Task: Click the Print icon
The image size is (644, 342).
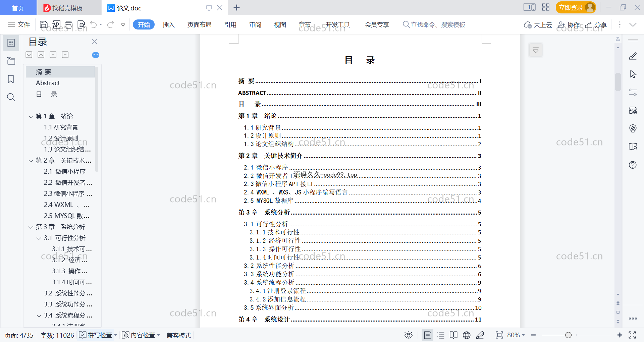Action: (x=69, y=24)
